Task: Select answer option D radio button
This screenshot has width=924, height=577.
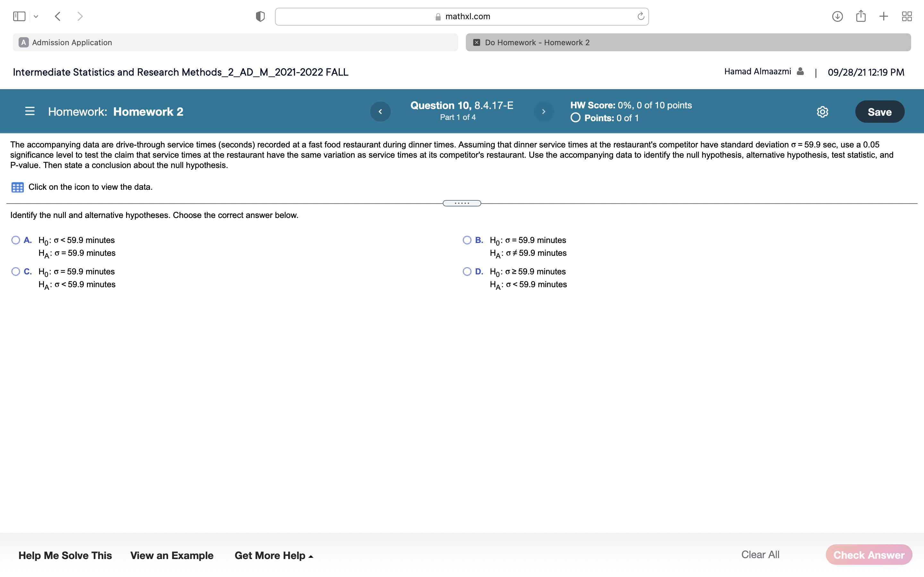Action: click(467, 271)
